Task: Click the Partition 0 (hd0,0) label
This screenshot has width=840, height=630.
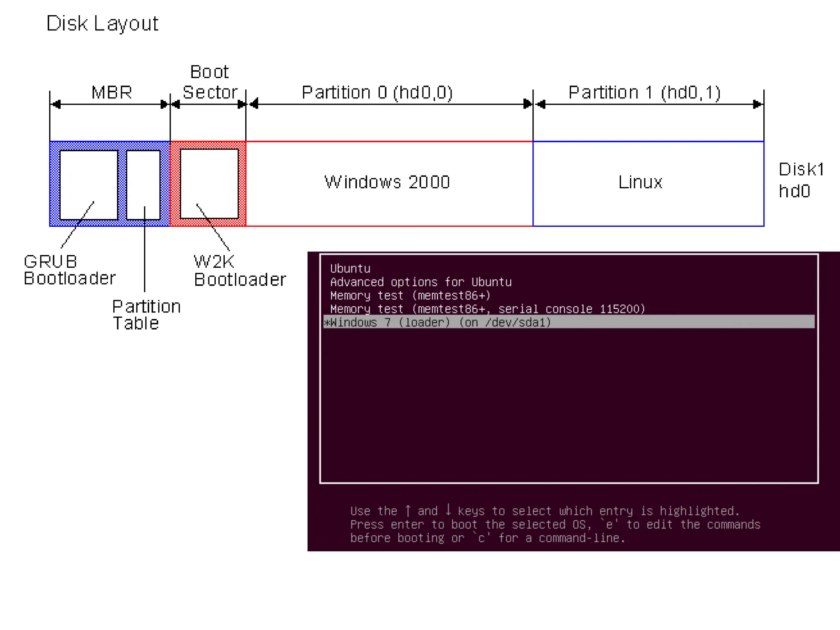Action: (x=377, y=93)
